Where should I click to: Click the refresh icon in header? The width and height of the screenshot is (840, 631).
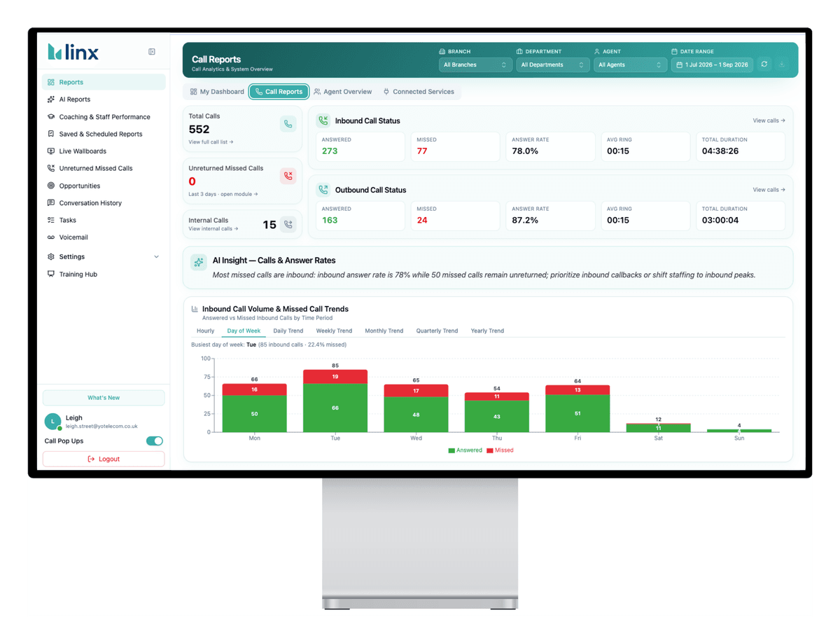(764, 64)
